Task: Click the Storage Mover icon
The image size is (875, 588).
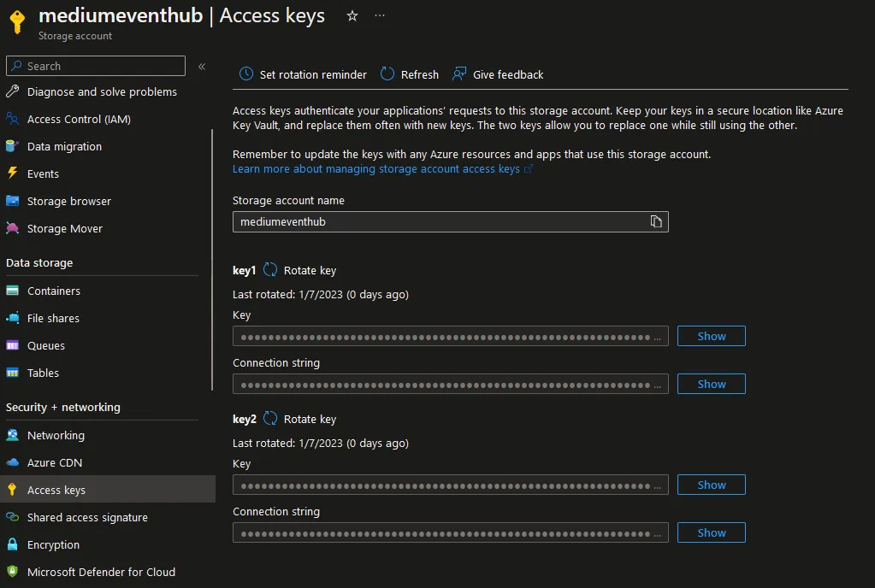Action: [12, 228]
